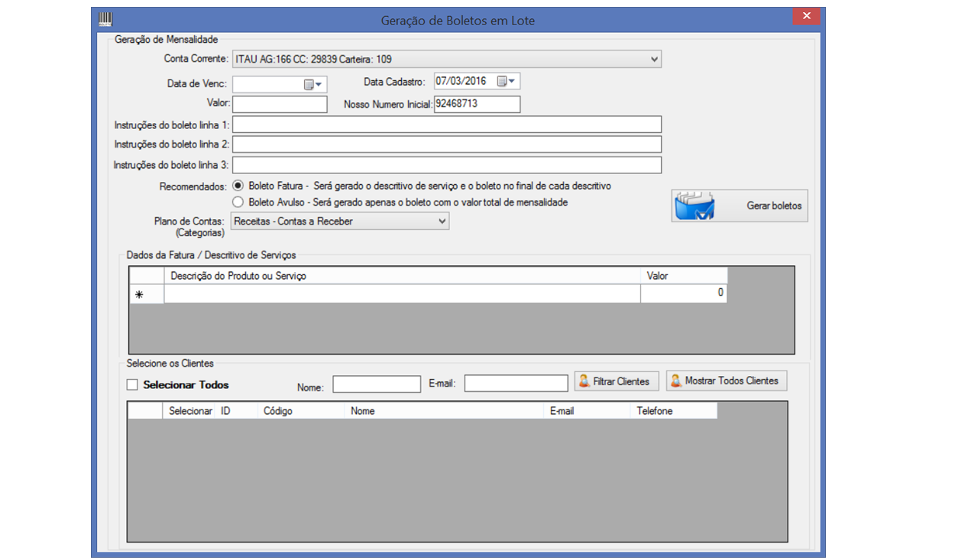Click Instruções do boleto linha 3 field
Screen dimensions: 955x560
click(446, 165)
